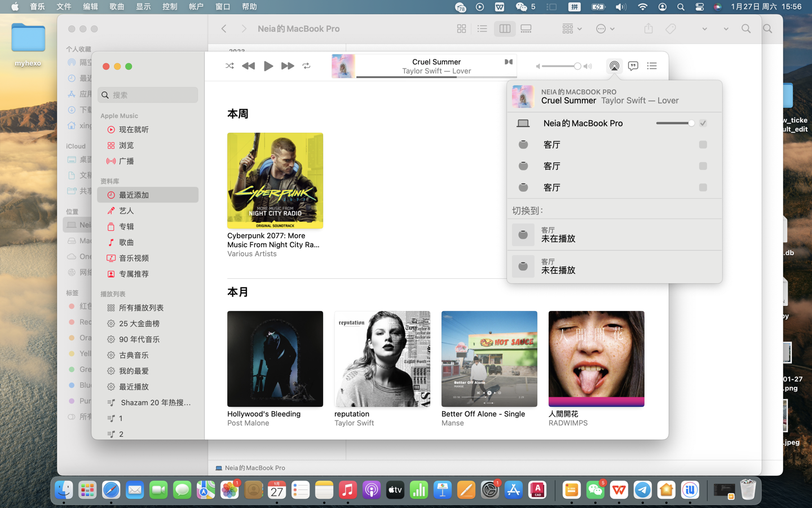Open 现在就听 in sidebar

[x=148, y=129]
